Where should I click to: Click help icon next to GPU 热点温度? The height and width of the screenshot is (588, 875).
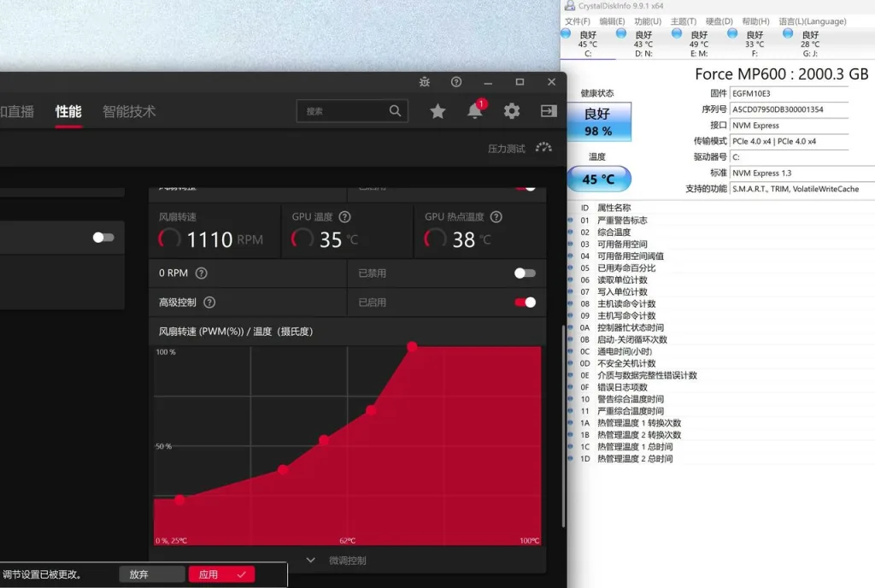(496, 216)
